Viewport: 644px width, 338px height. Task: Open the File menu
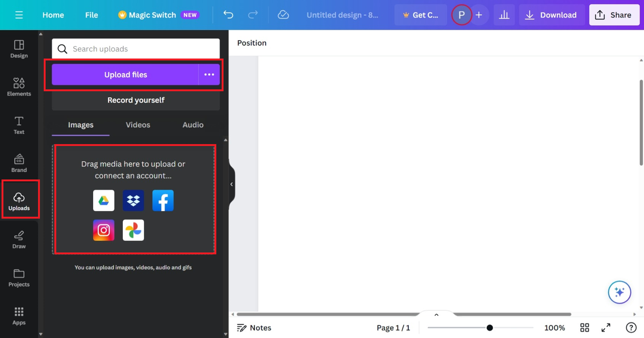[x=92, y=15]
